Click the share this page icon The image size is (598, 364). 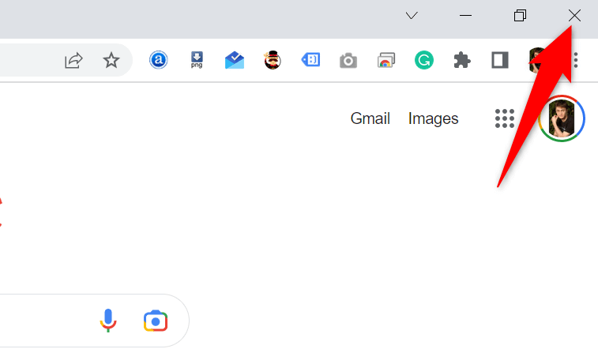pyautogui.click(x=73, y=61)
